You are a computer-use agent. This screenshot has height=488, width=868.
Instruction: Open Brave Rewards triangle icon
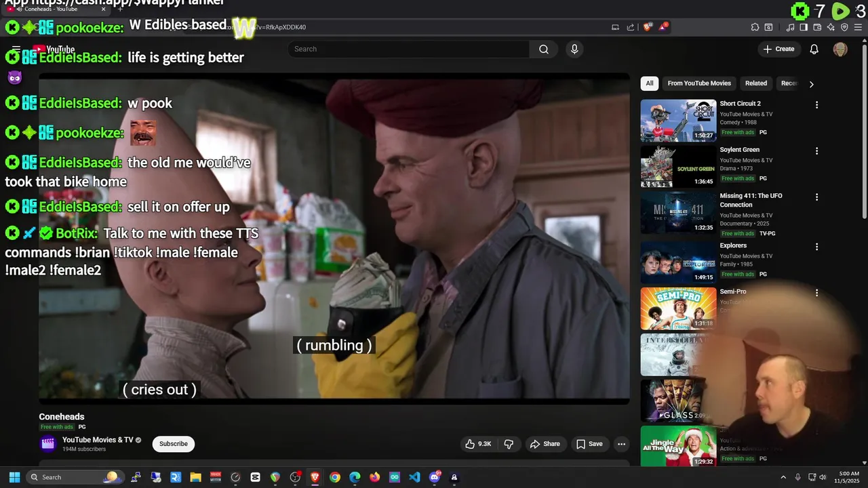[663, 27]
